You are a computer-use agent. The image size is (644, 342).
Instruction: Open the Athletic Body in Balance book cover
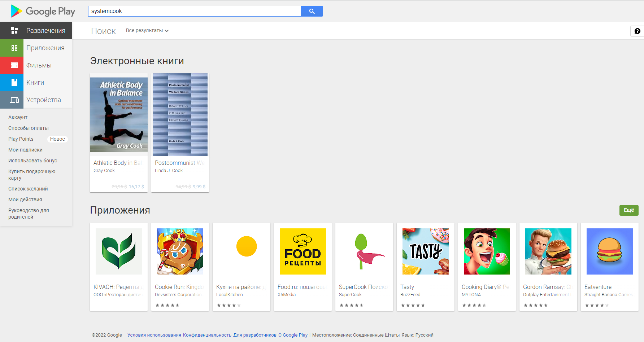pyautogui.click(x=119, y=115)
